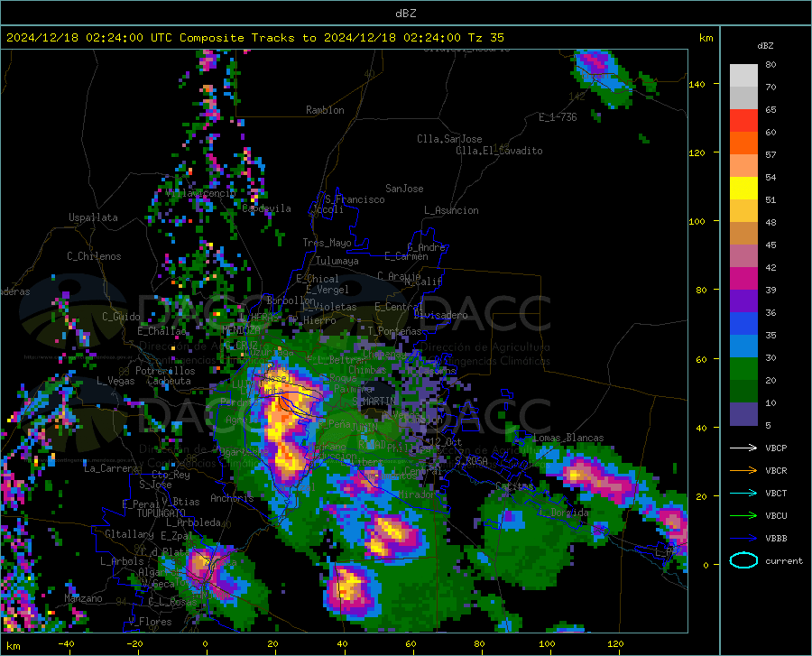812x656 pixels.
Task: Click the orange 60 dBZ legend swatch
Action: (743, 143)
